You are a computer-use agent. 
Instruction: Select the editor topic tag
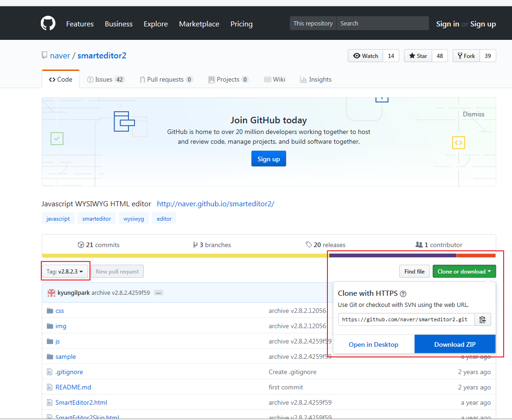(x=164, y=219)
